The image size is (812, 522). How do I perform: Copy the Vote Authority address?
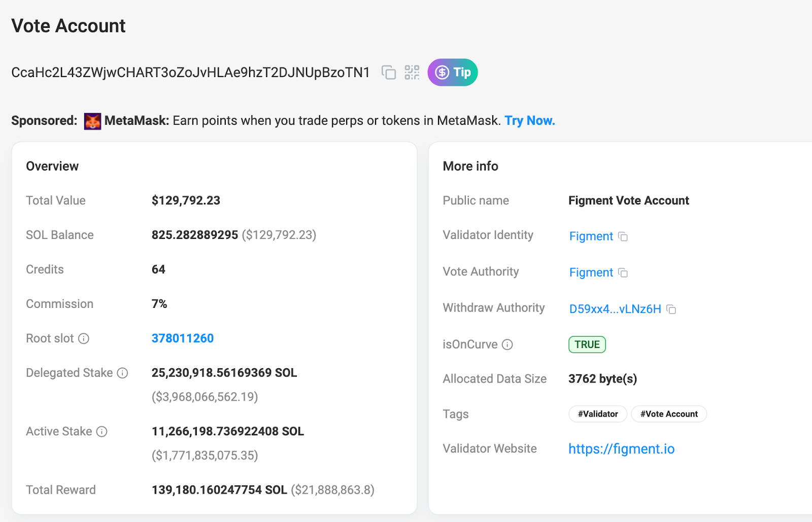click(623, 273)
